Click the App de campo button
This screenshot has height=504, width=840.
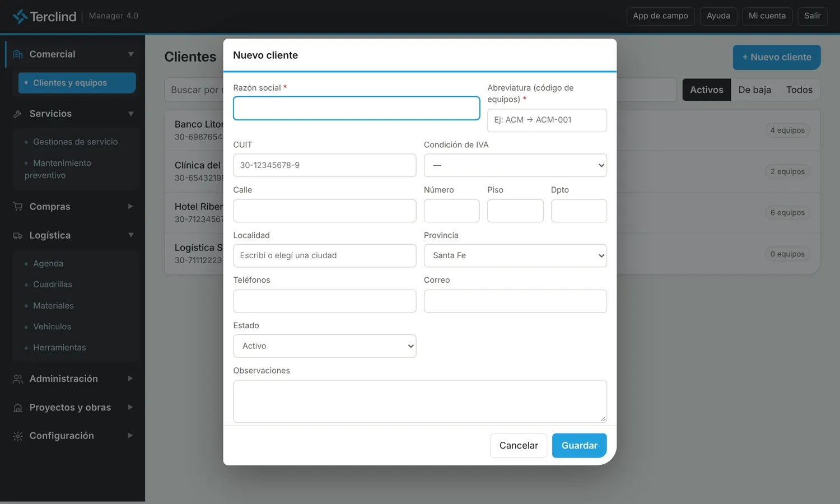tap(661, 16)
